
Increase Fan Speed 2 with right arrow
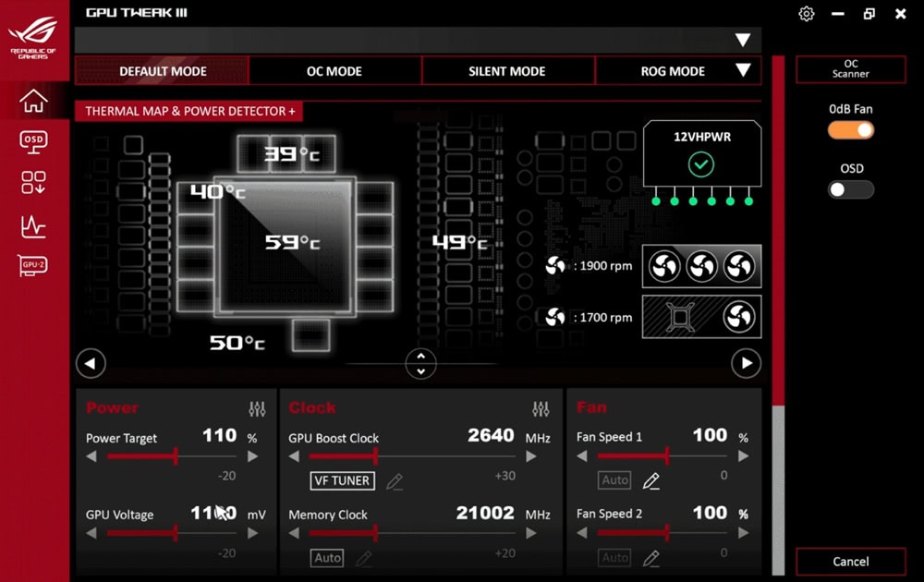click(x=743, y=532)
